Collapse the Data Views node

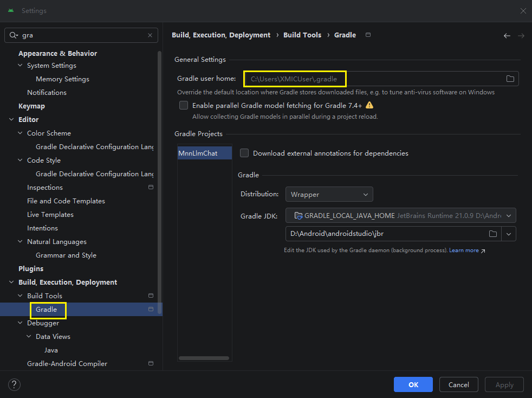point(29,336)
